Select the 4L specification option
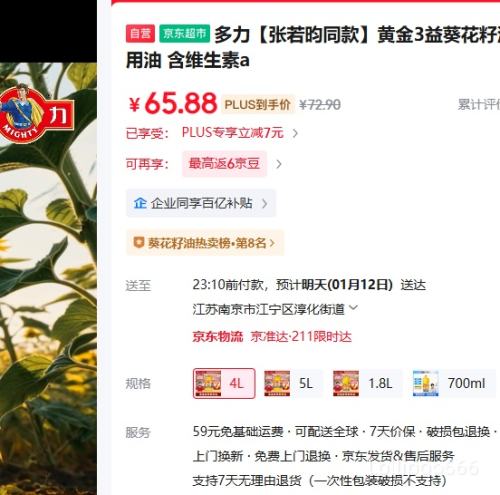Viewport: 500px width, 495px height. (224, 383)
